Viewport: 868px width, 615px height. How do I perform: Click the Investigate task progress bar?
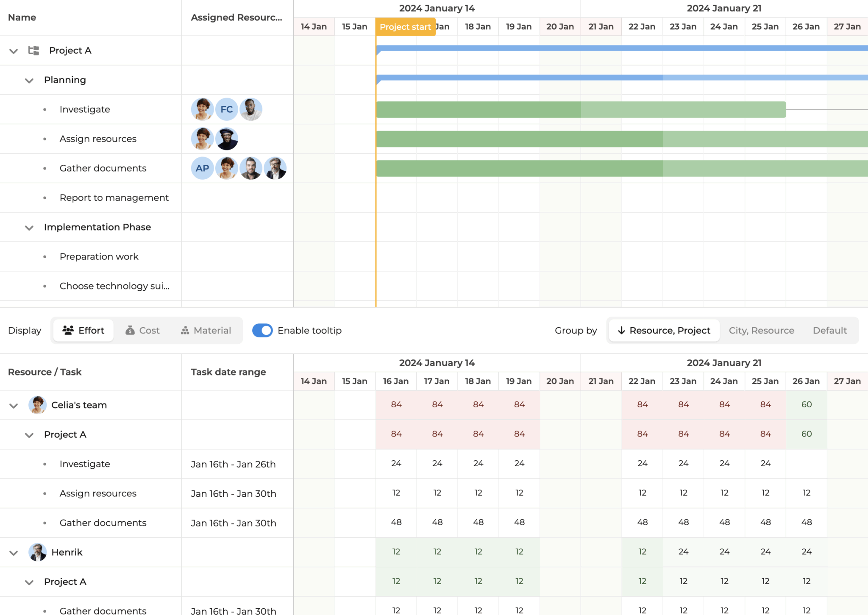(x=581, y=109)
